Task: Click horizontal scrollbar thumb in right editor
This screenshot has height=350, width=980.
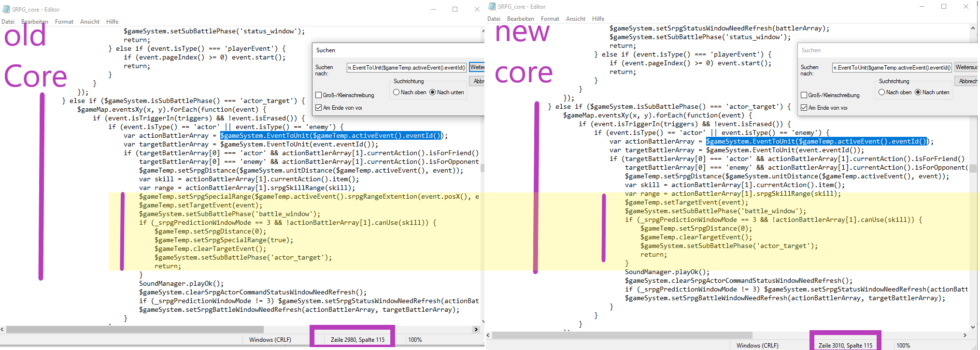Action: [x=622, y=335]
